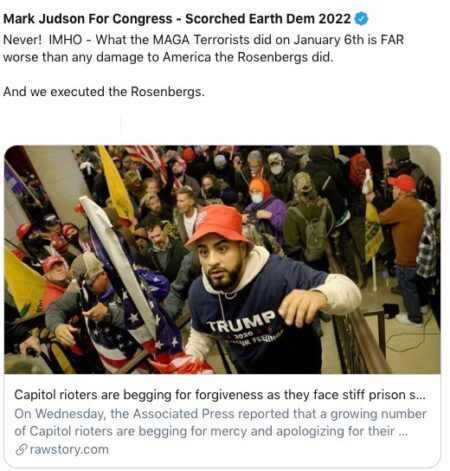Image resolution: width=450 pixels, height=471 pixels.
Task: Click the blue verified checkmark badge
Action: click(x=361, y=19)
